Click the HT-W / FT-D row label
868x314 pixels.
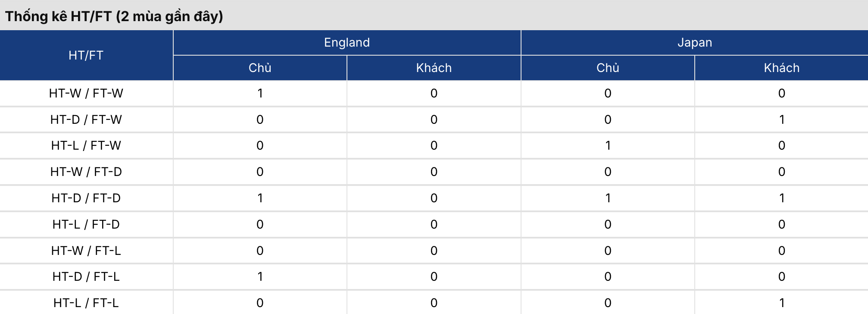[x=86, y=172]
